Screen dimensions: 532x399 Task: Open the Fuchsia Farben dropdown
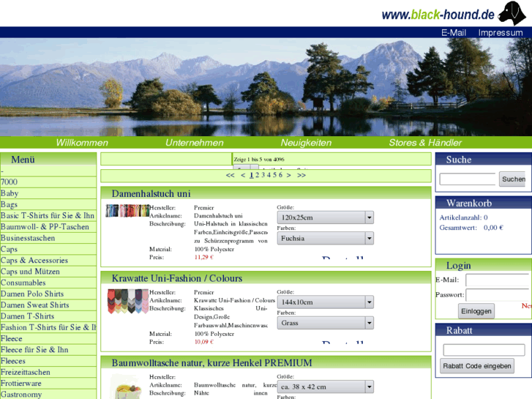[326, 239]
